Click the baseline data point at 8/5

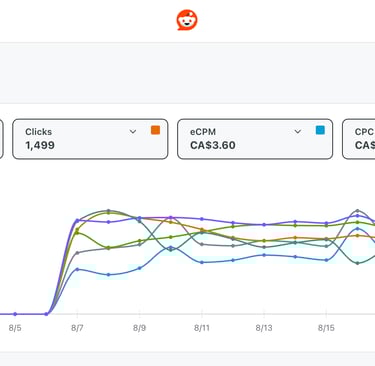click(x=15, y=314)
